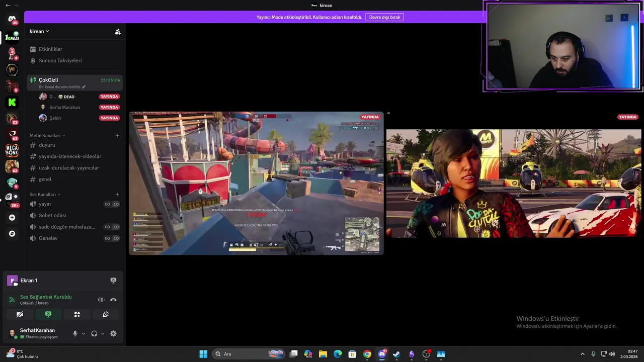Viewport: 644px width, 362px height.
Task: Stop streaming icon next to Ekran 1
Action: click(113, 281)
